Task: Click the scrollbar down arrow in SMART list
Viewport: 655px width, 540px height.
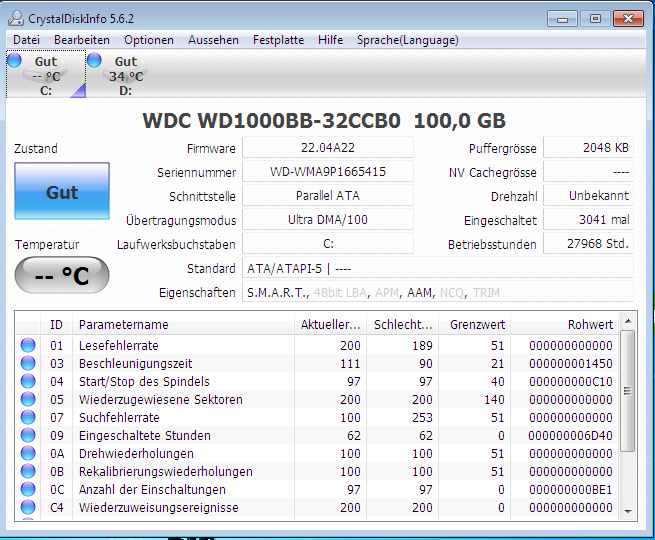Action: click(x=628, y=511)
